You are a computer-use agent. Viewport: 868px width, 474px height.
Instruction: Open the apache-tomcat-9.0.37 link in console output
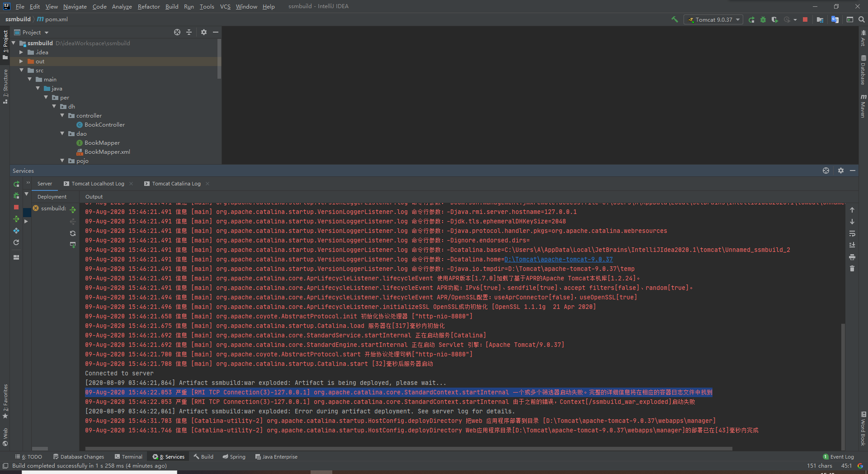[559, 259]
